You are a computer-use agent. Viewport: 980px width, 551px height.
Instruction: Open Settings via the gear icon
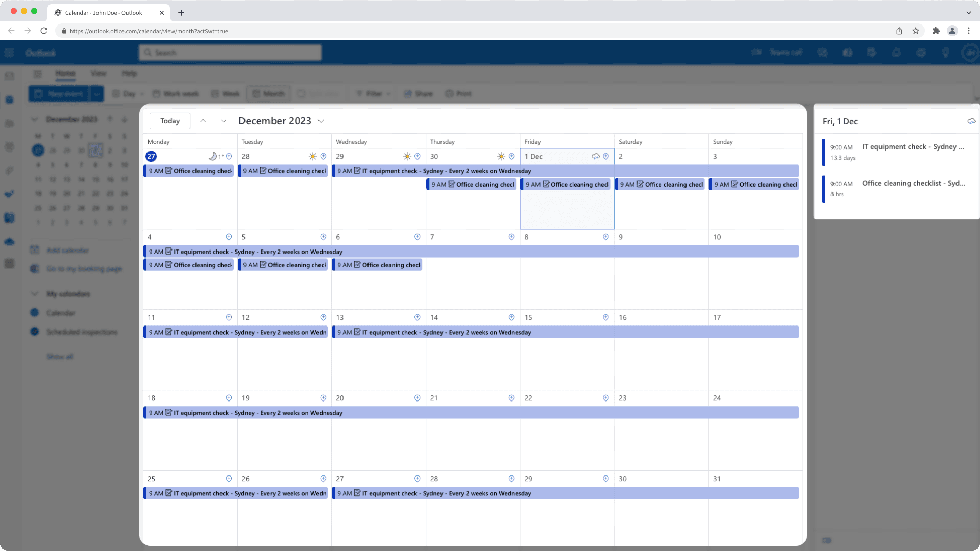[x=921, y=52]
